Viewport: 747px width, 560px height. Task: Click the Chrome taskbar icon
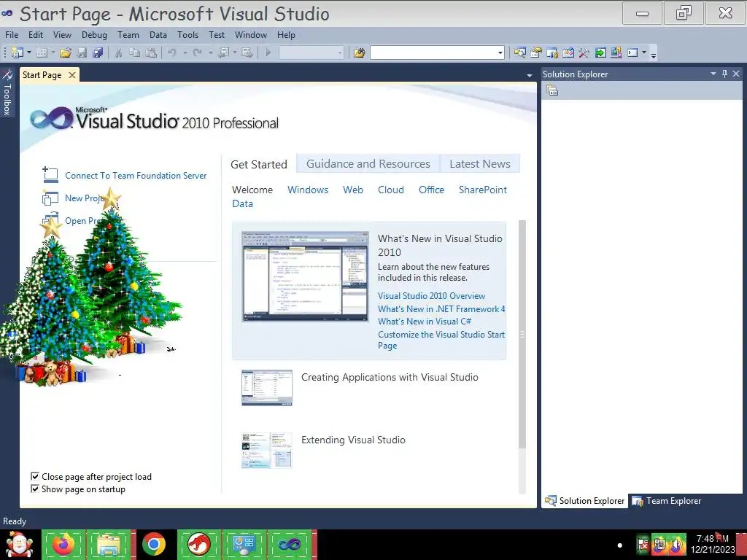[153, 544]
